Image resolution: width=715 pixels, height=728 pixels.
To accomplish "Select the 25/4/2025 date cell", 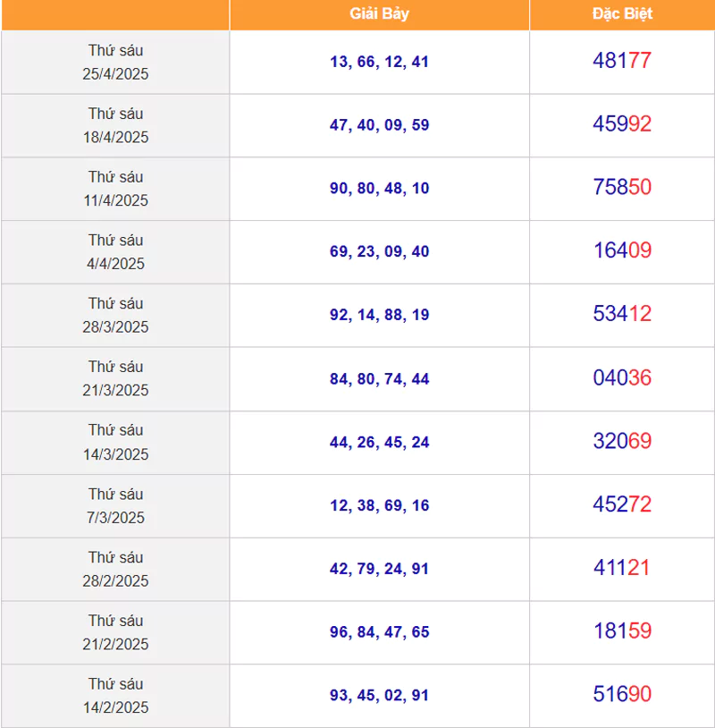I will pyautogui.click(x=115, y=63).
